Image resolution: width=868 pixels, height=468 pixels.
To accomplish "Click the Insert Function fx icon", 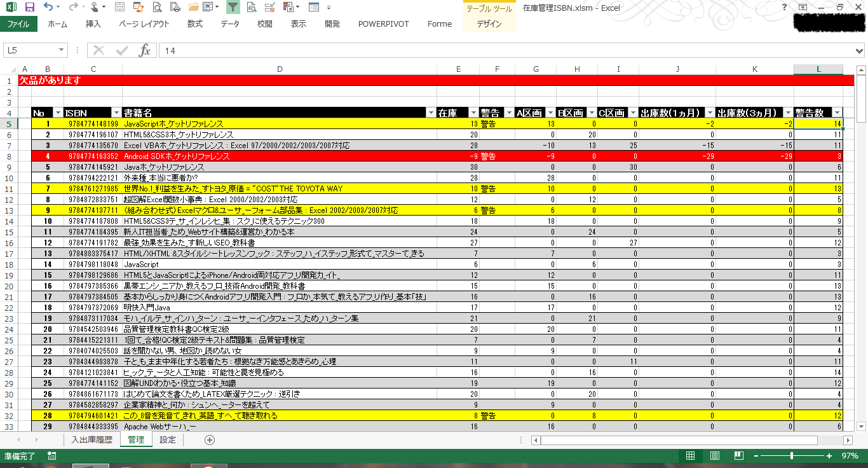I will tap(145, 51).
